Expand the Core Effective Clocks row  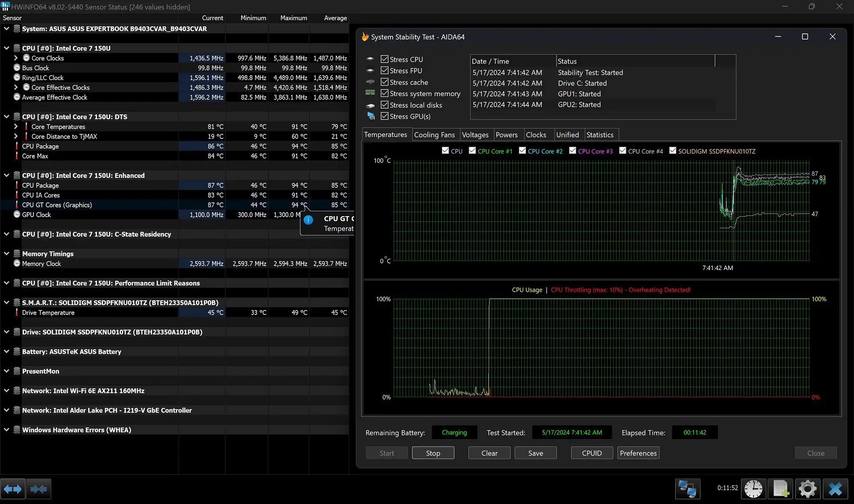click(16, 87)
